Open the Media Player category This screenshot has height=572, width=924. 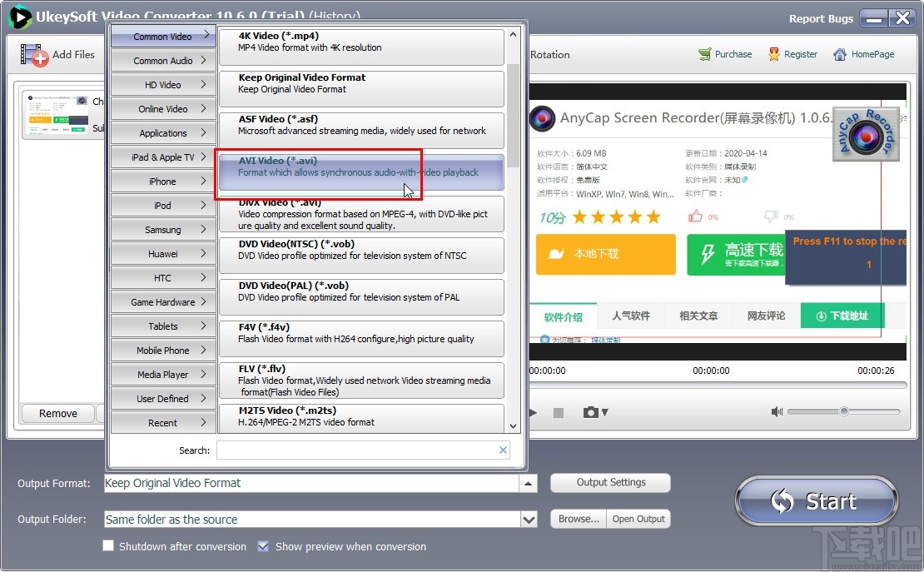tap(163, 375)
